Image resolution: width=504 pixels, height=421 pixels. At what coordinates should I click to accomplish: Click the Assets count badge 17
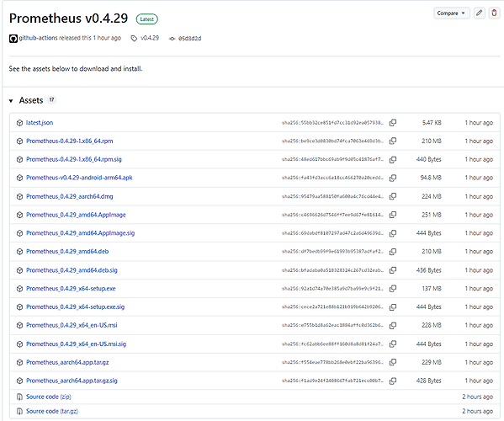pyautogui.click(x=51, y=99)
